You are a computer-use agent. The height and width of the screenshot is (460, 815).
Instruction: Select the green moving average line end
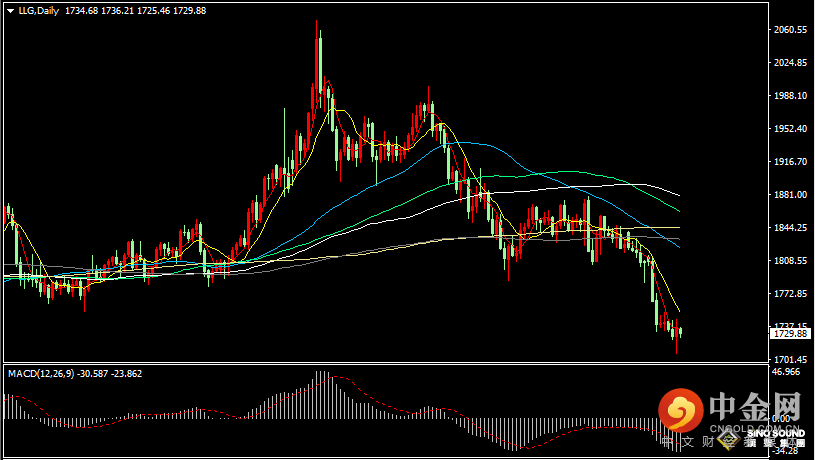pos(678,211)
